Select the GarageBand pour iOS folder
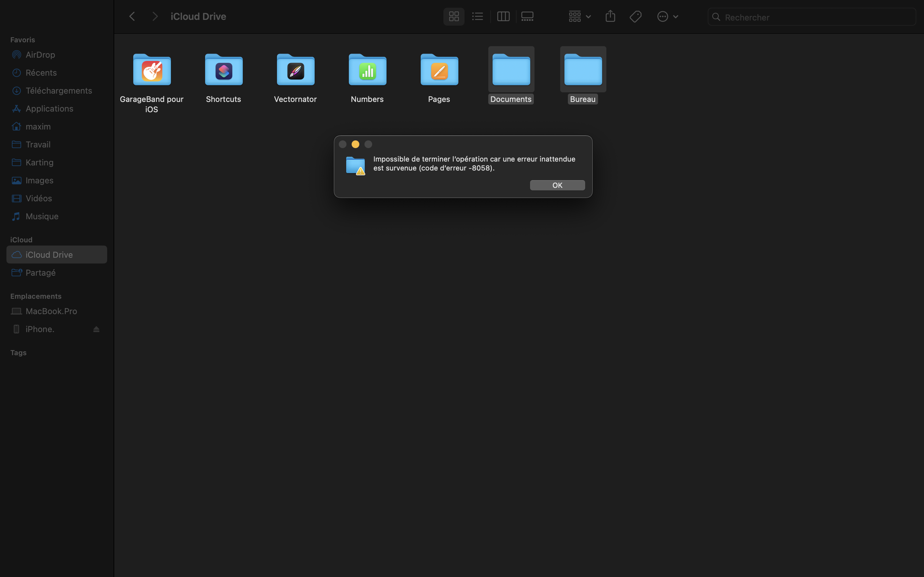The height and width of the screenshot is (577, 924). point(152,70)
